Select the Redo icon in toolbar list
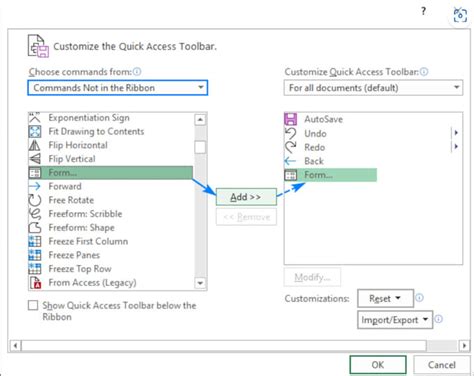Screen dimensions: 474x376 (x=290, y=147)
